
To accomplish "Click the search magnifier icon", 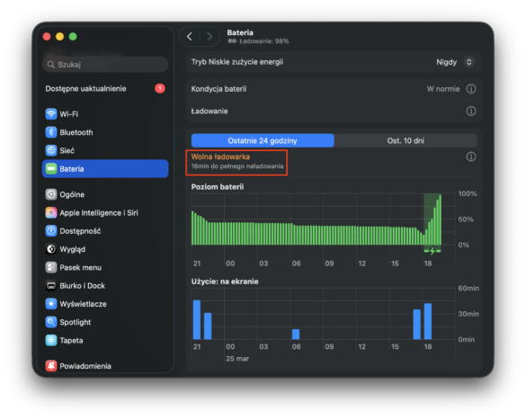I will tap(50, 65).
